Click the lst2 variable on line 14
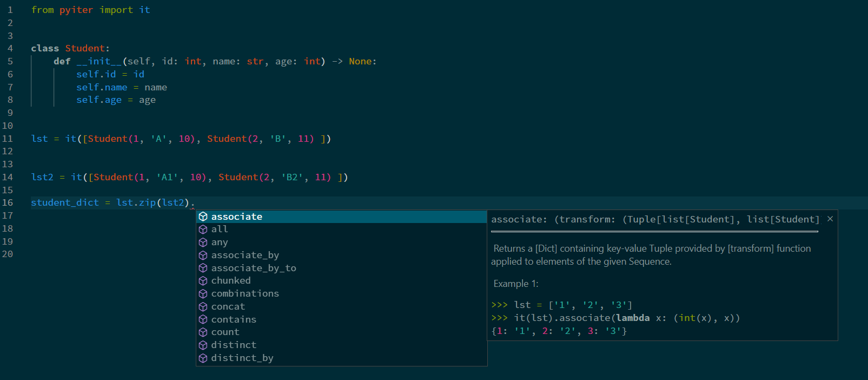Image resolution: width=868 pixels, height=380 pixels. (42, 178)
